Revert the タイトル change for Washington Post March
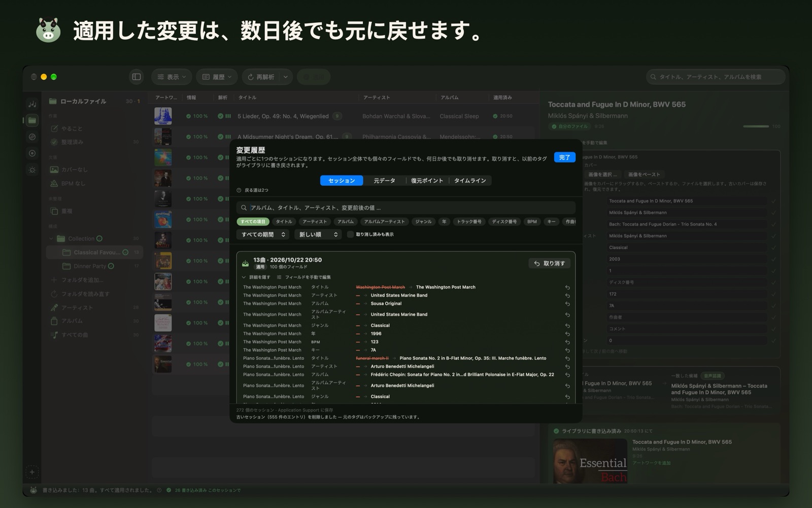The height and width of the screenshot is (508, 812). pos(567,288)
